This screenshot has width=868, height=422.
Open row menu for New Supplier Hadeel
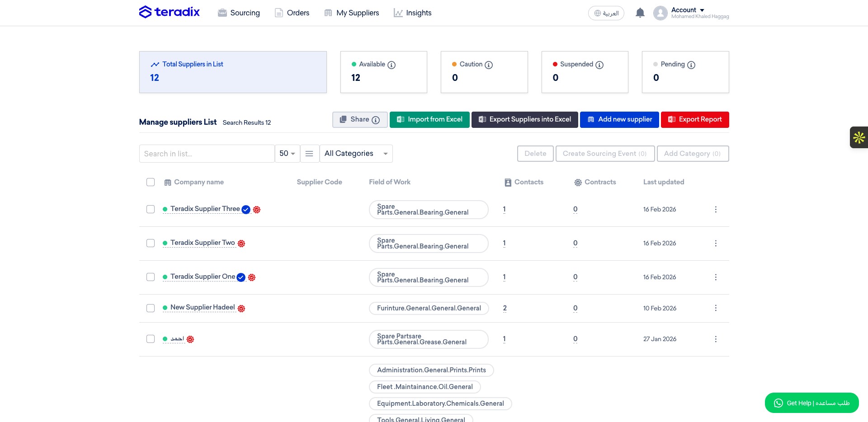716,308
